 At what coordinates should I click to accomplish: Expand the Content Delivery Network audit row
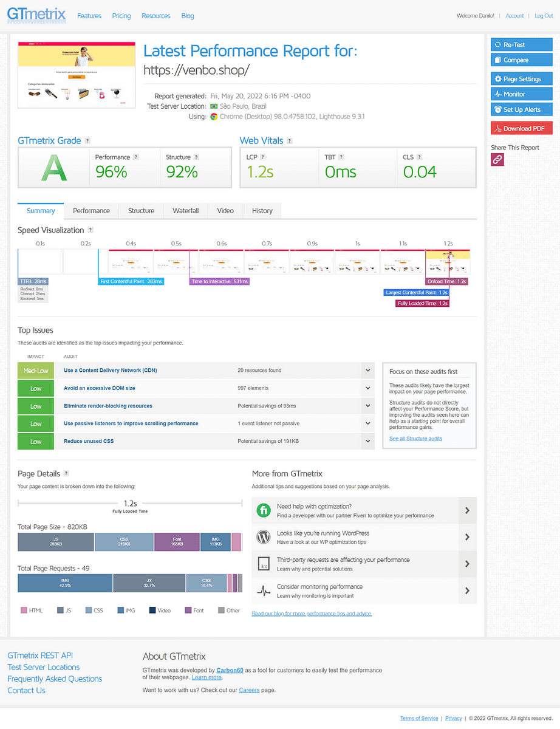pos(367,370)
